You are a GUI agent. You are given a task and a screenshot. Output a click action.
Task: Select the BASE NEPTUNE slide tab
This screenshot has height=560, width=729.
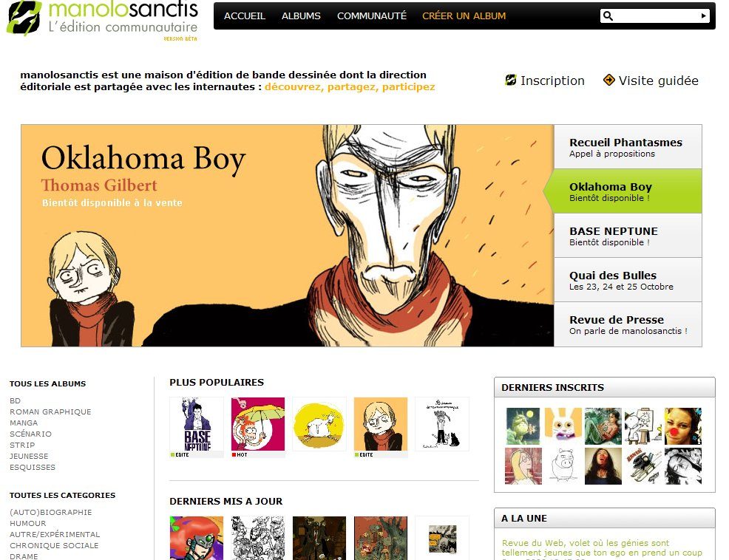pyautogui.click(x=628, y=236)
